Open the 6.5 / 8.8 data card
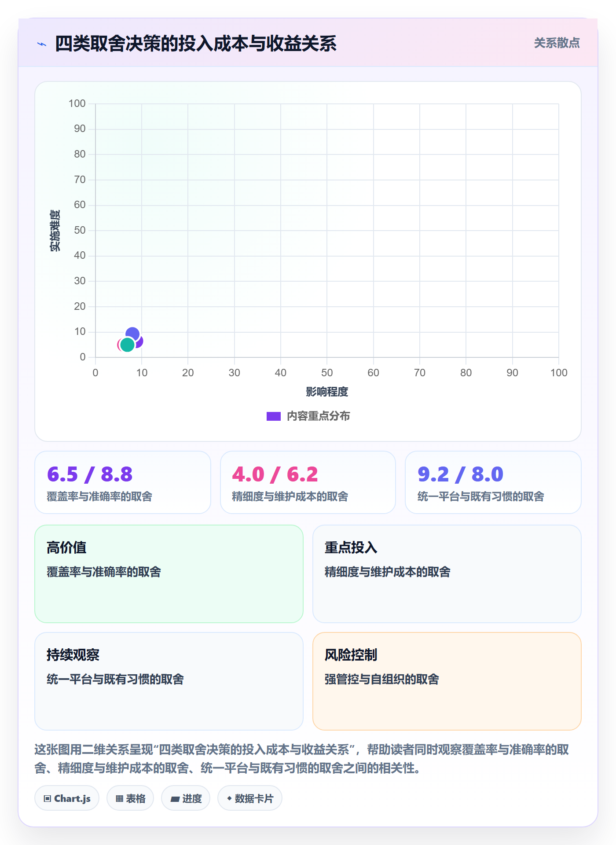Viewport: 616px width, 845px height. pyautogui.click(x=123, y=482)
